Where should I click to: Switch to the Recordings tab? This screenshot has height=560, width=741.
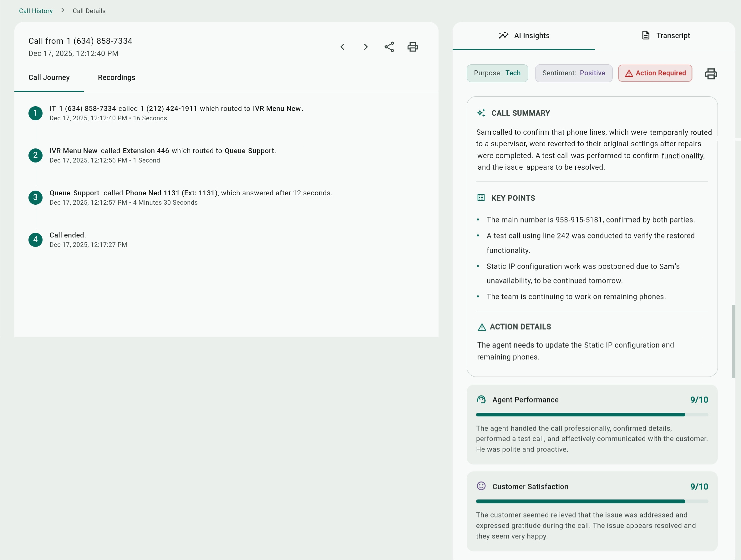[x=116, y=77]
